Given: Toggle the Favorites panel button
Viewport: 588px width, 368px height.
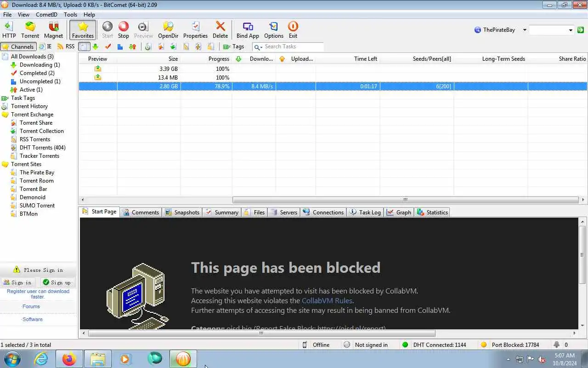Looking at the screenshot, I should (83, 30).
